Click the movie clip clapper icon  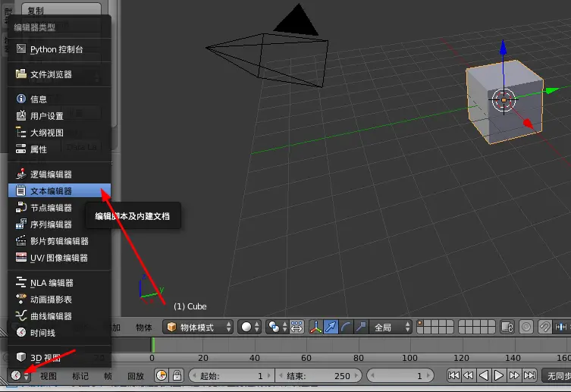21,240
